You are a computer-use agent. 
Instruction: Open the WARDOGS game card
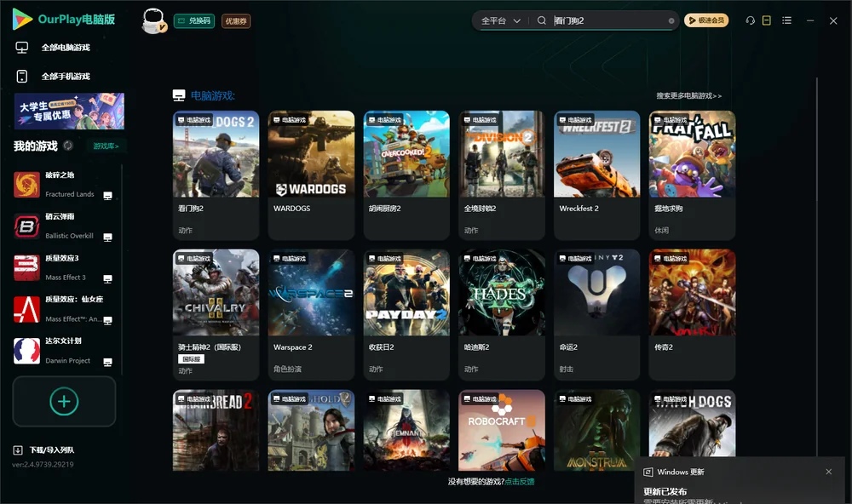[x=311, y=175]
